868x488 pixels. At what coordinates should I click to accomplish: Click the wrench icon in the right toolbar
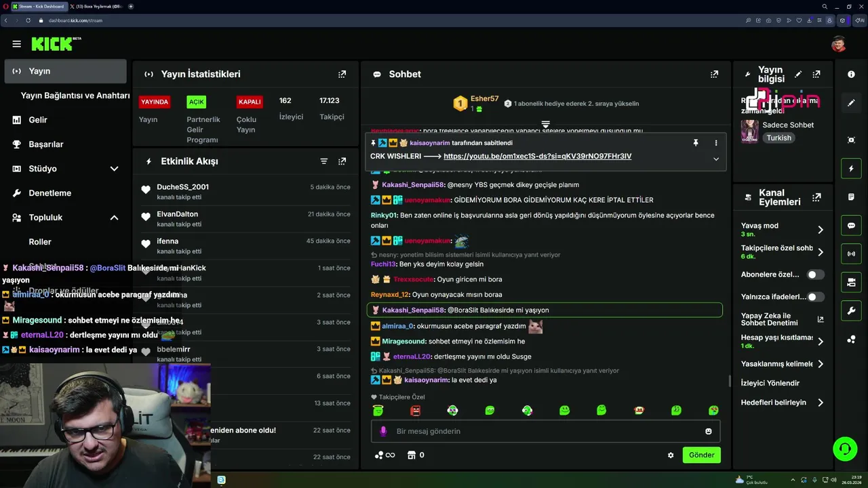851,311
